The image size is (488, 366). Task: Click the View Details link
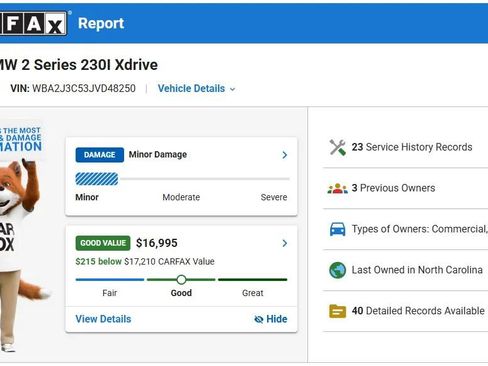point(103,319)
